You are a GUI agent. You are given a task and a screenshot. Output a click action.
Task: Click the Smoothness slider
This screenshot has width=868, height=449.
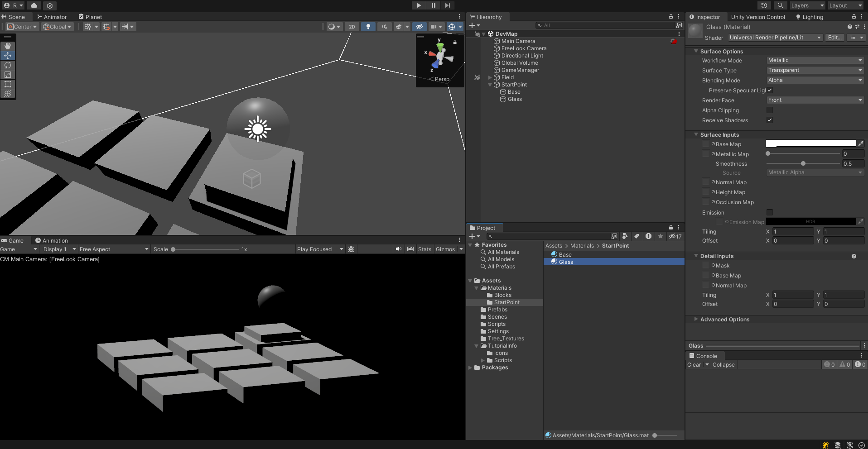pyautogui.click(x=803, y=164)
